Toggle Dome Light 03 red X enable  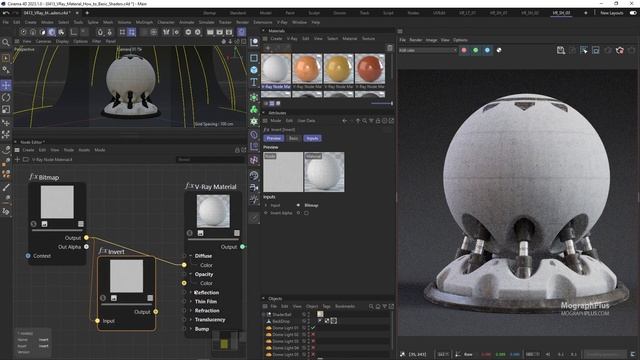pyautogui.click(x=313, y=341)
